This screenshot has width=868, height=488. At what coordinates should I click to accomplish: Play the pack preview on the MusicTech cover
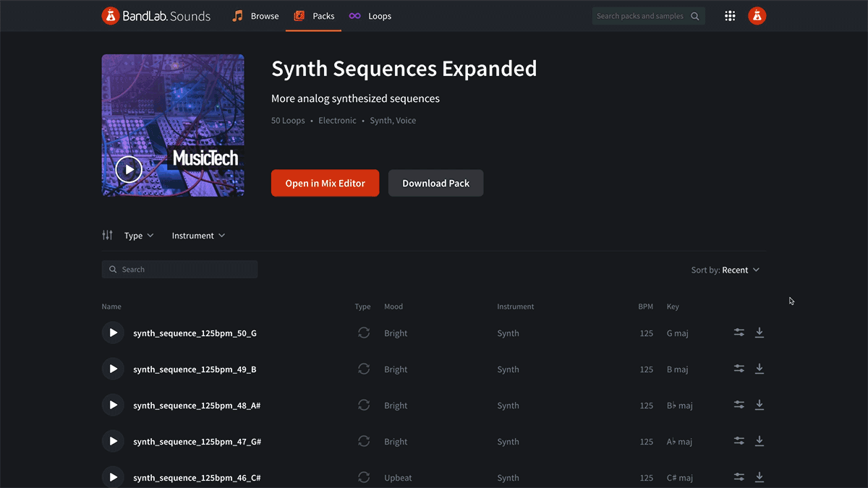129,168
